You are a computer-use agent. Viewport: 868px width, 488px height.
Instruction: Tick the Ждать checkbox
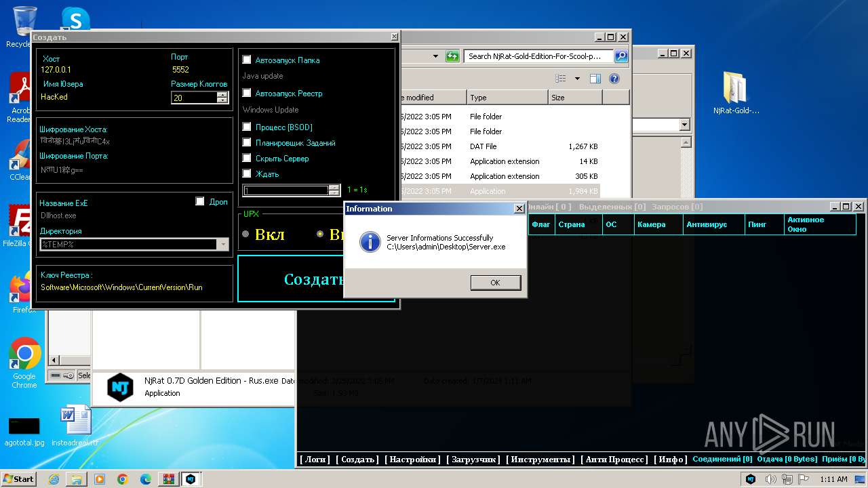247,174
